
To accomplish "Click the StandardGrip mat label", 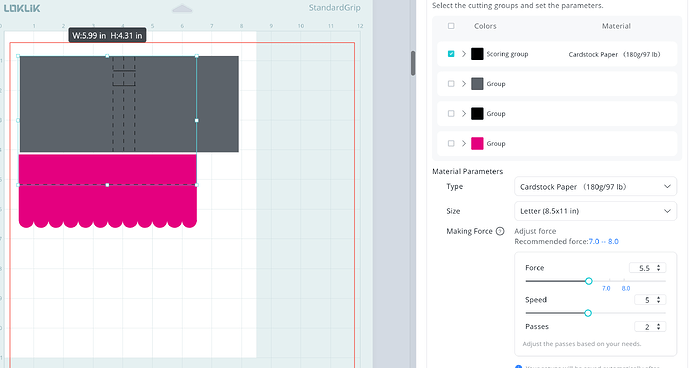I will [334, 7].
